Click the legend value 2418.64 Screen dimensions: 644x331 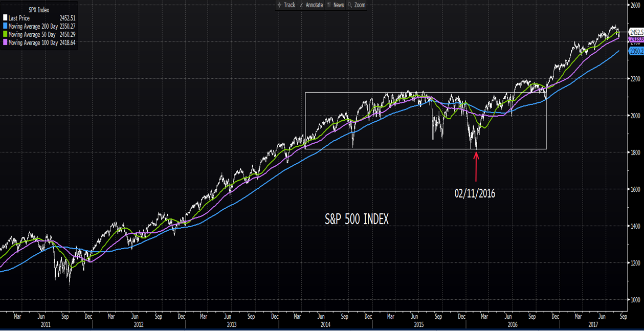(68, 43)
